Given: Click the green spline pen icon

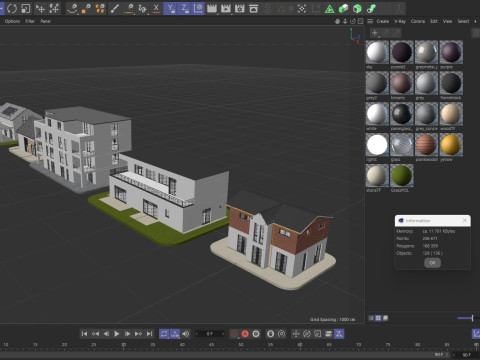Looking at the screenshot, I should pyautogui.click(x=371, y=9).
